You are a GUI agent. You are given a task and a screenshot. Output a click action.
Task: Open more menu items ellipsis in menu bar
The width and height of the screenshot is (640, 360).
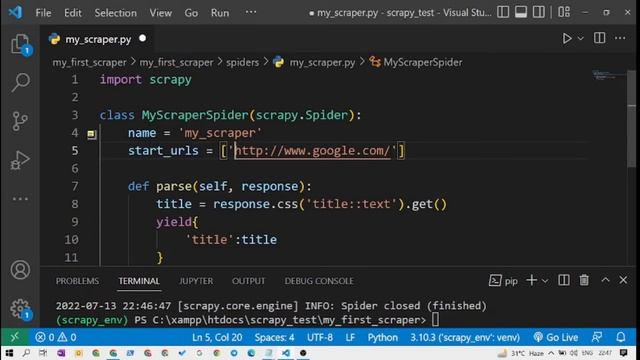point(251,12)
